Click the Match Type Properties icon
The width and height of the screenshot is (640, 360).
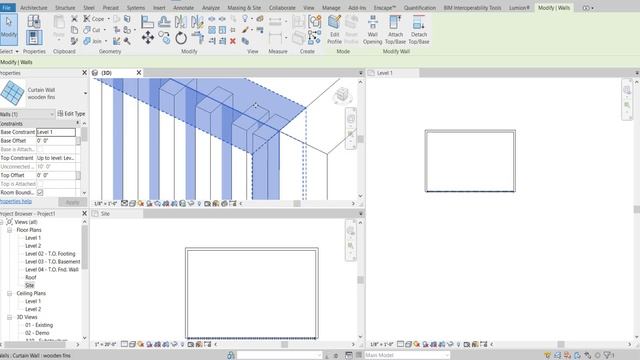pos(74,41)
